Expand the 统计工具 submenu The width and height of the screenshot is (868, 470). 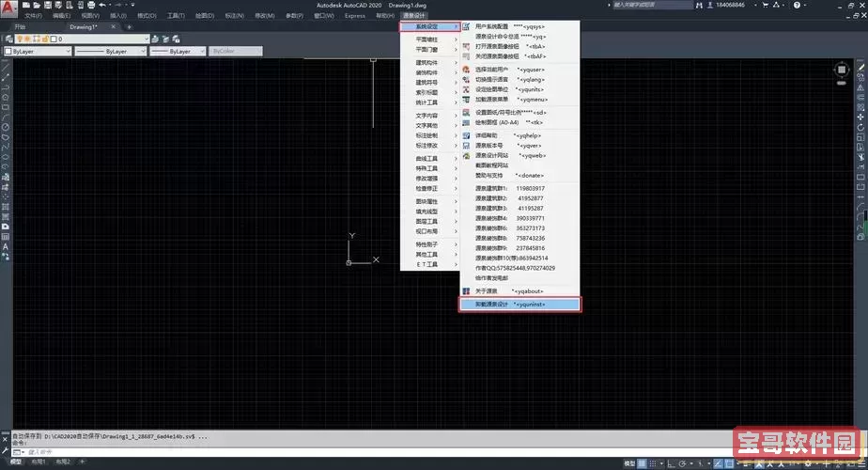[x=430, y=102]
